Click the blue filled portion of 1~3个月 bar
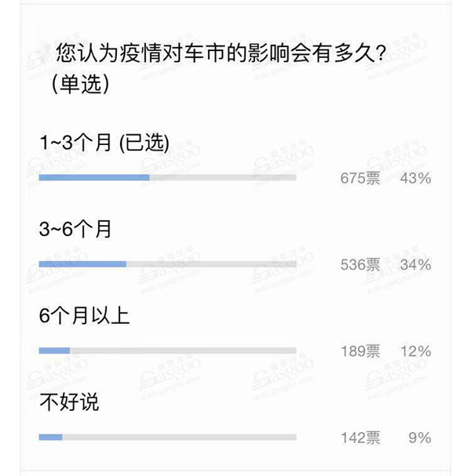471x476 pixels. tap(94, 177)
